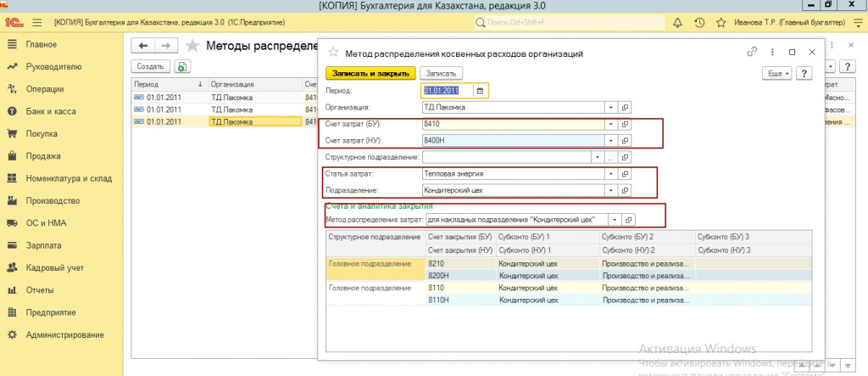Copy link to this form icon
Image resolution: width=868 pixels, height=376 pixels.
pyautogui.click(x=752, y=52)
